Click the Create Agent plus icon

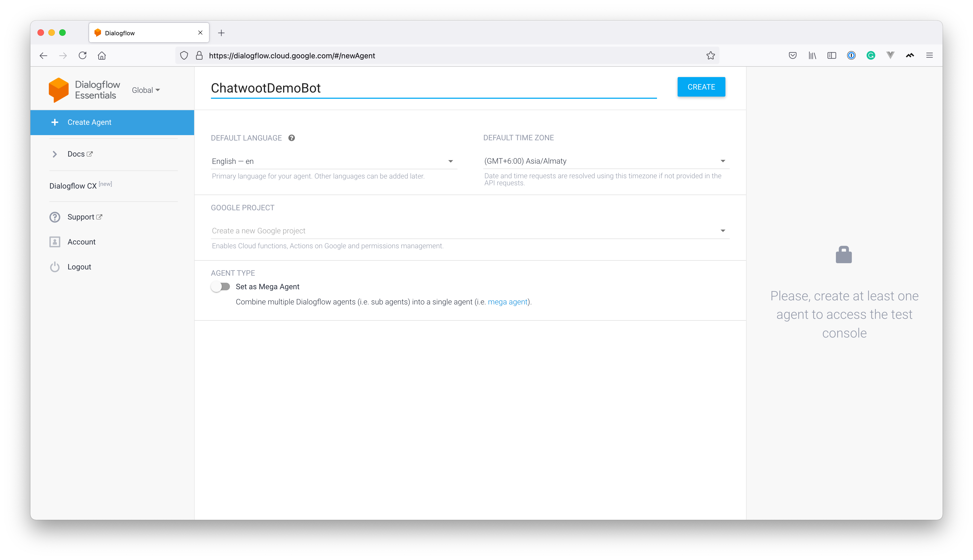tap(55, 122)
